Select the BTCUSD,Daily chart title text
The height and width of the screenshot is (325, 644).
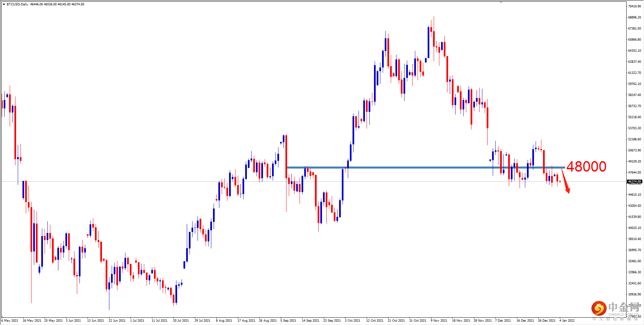click(x=17, y=4)
